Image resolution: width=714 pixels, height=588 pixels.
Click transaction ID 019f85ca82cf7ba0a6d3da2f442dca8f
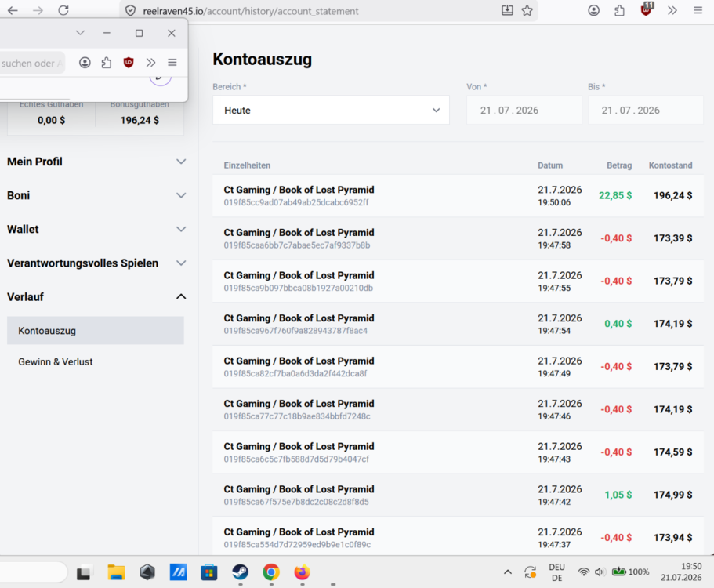point(295,373)
